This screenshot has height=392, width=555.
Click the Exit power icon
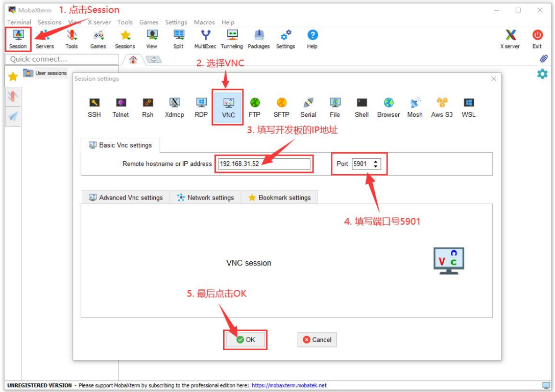[537, 39]
